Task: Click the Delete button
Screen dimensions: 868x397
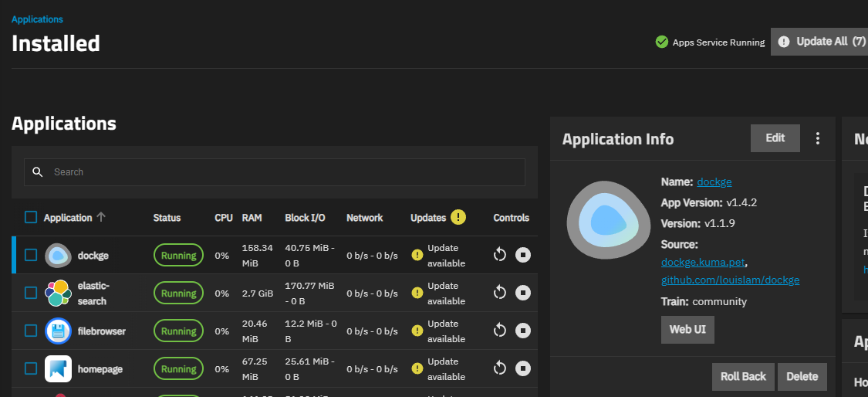Action: 802,377
